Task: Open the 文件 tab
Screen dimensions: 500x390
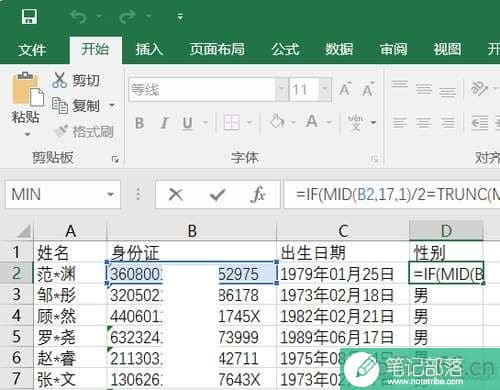Action: point(32,50)
